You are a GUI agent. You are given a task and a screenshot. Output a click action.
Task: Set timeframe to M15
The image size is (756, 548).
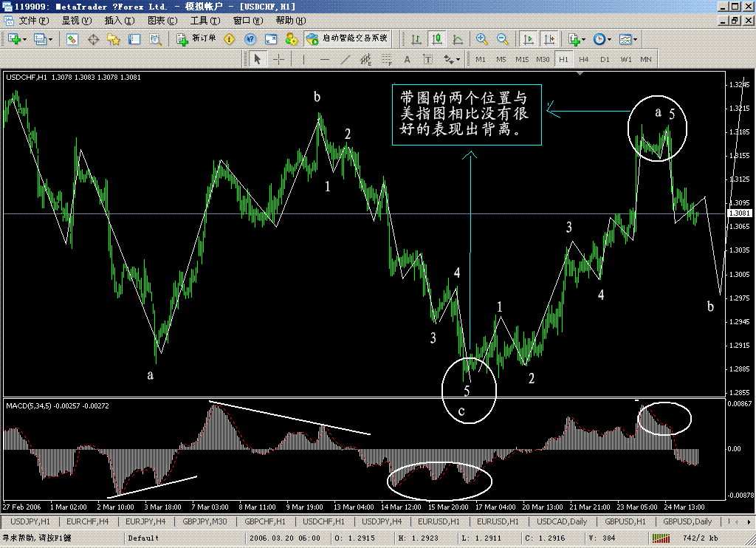point(522,59)
